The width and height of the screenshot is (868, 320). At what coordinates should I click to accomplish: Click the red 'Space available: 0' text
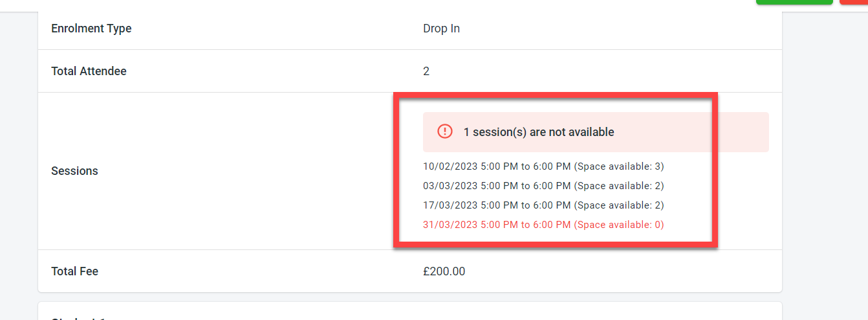click(x=619, y=225)
